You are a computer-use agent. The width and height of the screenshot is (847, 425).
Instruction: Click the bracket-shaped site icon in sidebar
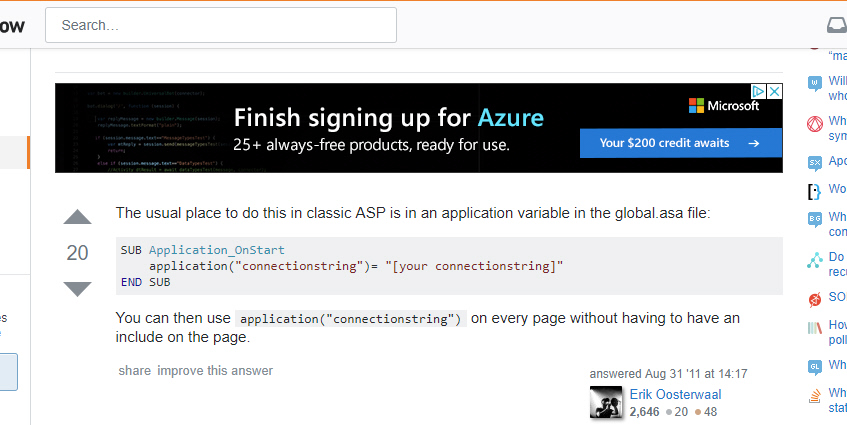tap(814, 190)
